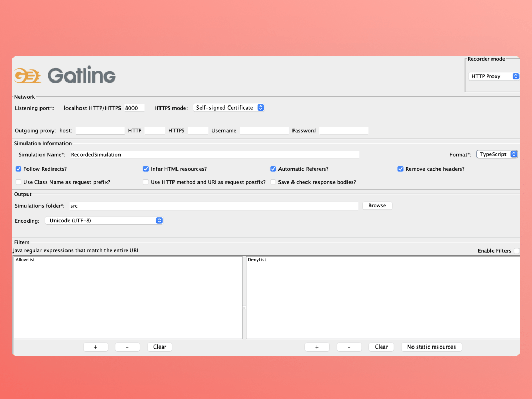Focus the listening port field showing 8000
Image resolution: width=532 pixels, height=399 pixels.
pos(135,108)
